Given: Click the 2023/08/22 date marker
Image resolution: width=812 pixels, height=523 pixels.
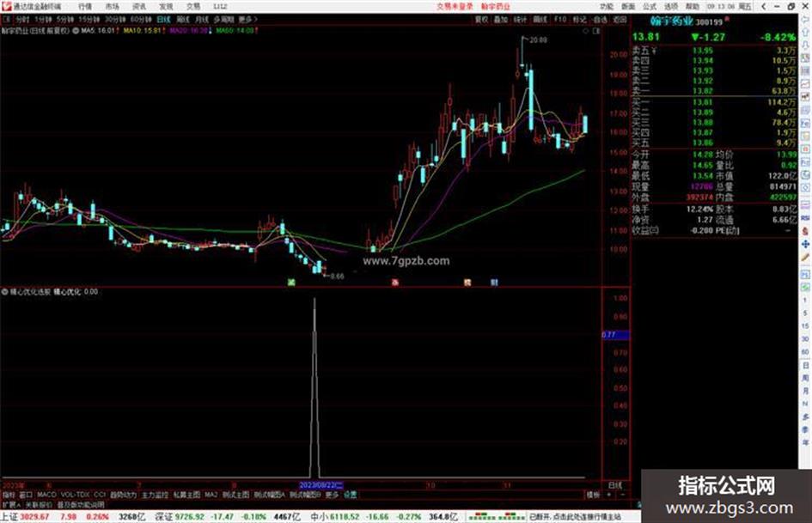Looking at the screenshot, I should point(321,485).
